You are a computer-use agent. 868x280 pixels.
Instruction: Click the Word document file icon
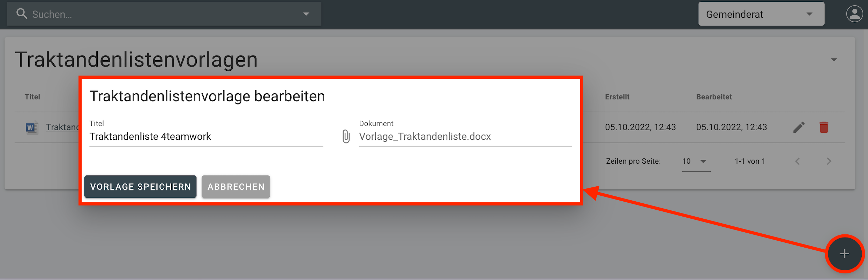coord(31,127)
